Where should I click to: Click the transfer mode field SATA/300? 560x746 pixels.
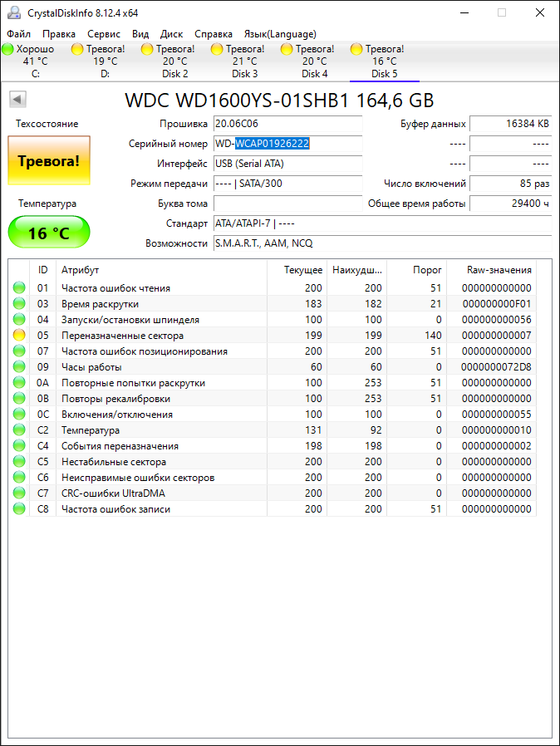click(x=287, y=184)
